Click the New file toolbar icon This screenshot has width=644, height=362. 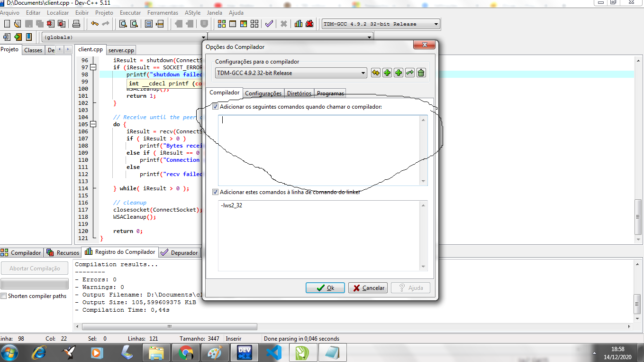click(x=7, y=24)
